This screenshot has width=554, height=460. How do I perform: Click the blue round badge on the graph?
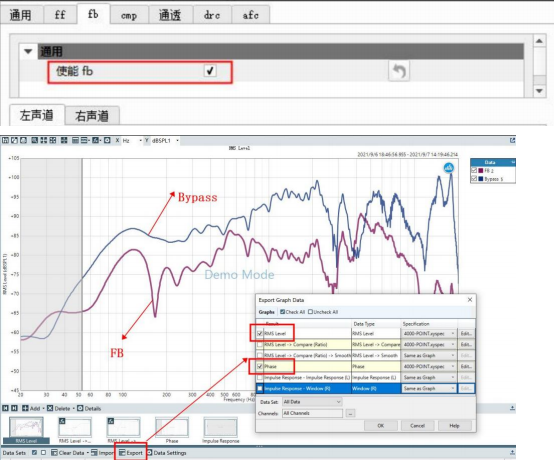[449, 167]
